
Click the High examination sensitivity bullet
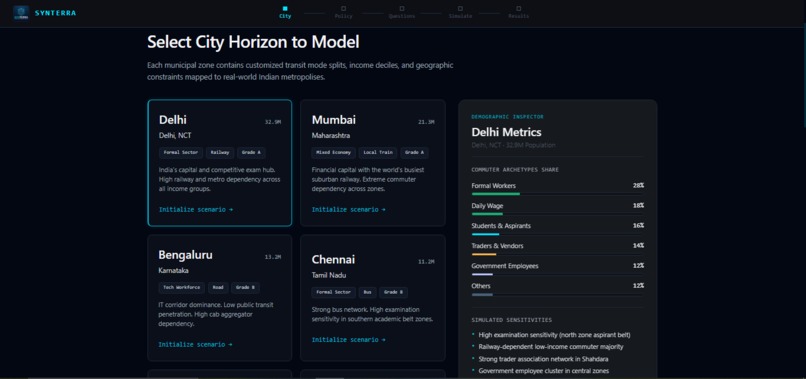(554, 335)
